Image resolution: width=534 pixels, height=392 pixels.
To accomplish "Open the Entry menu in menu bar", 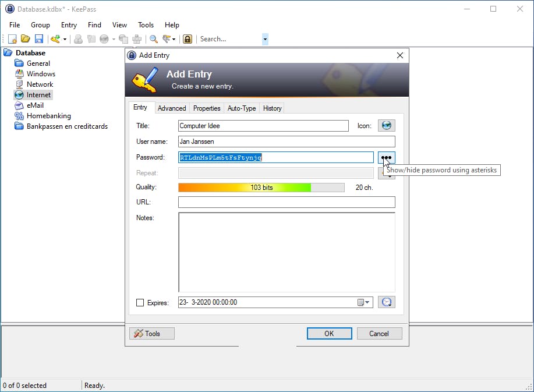I will pos(69,25).
